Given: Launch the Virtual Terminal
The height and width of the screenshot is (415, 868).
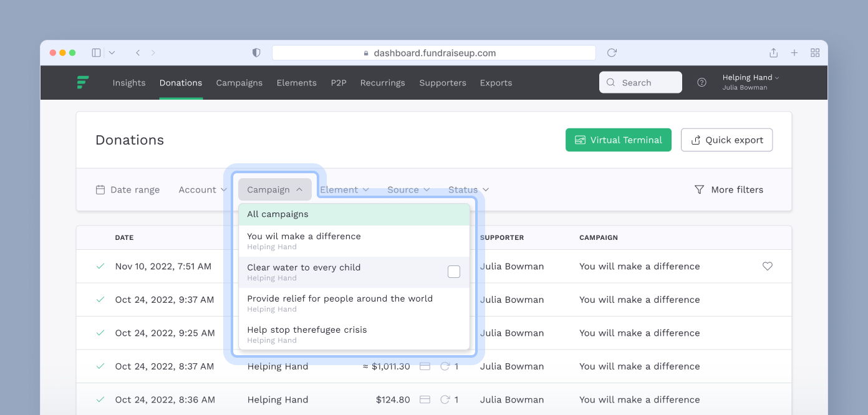Looking at the screenshot, I should coord(619,140).
